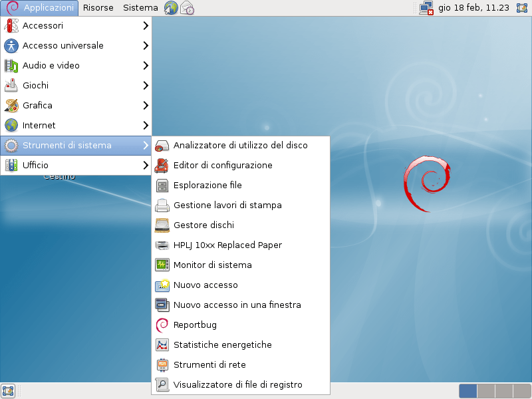Click the Statistiche energetiche chart icon
The width and height of the screenshot is (532, 399).
[x=162, y=345]
